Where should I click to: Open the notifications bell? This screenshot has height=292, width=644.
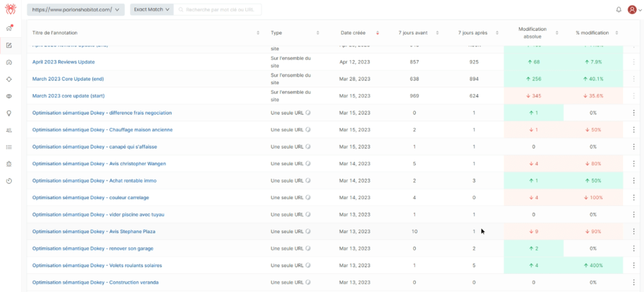[619, 10]
